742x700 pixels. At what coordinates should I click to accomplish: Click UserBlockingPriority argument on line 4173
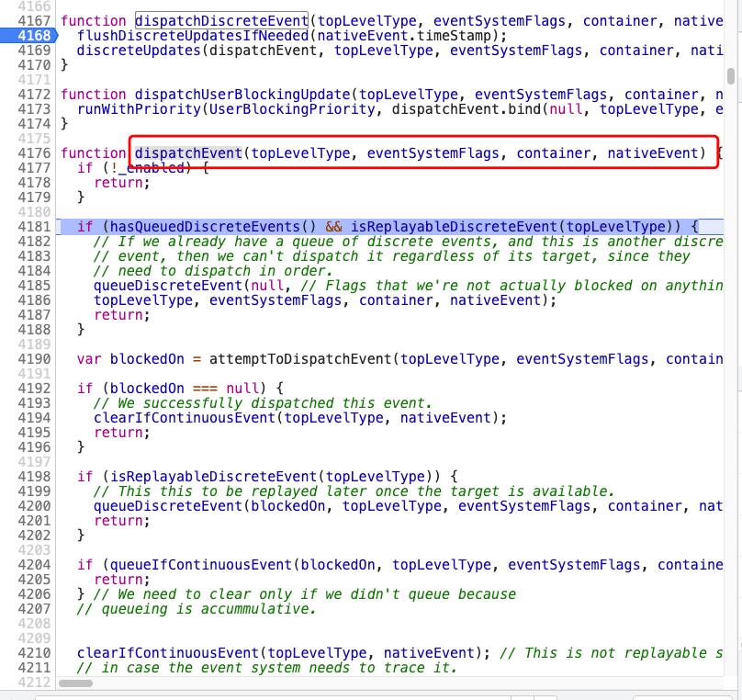[x=292, y=108]
